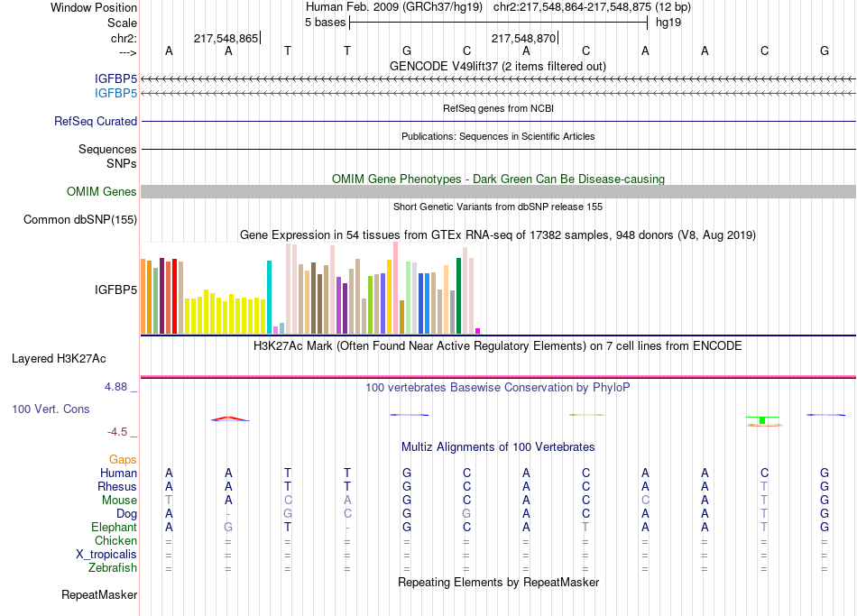Open the Layered H3K27Ac track label
The height and width of the screenshot is (616, 857).
[59, 359]
